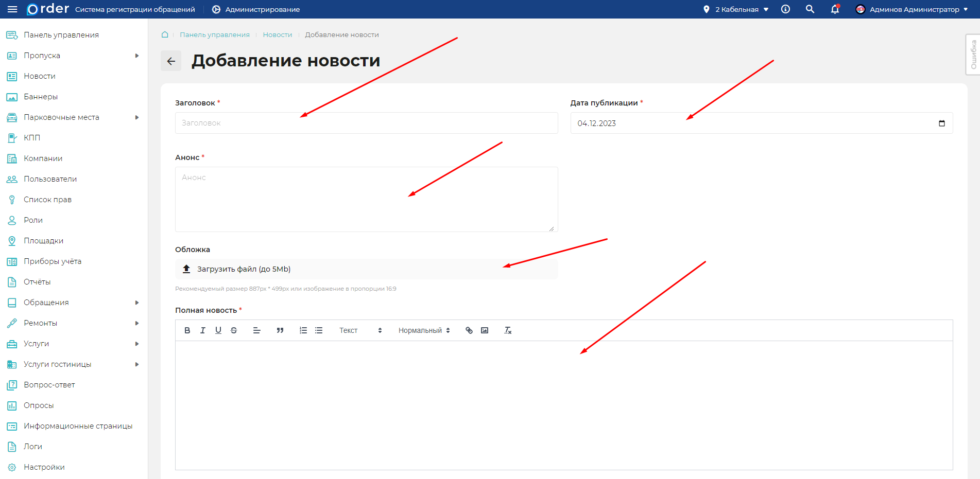Apply strikethrough formatting in the editor

234,330
